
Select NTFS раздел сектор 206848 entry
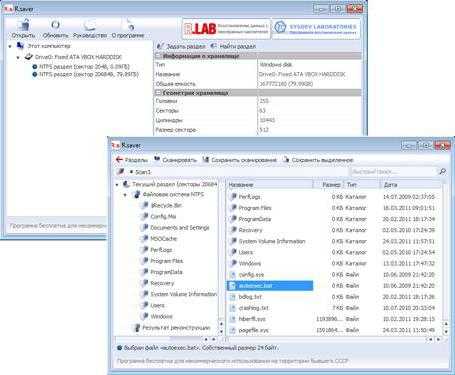85,74
